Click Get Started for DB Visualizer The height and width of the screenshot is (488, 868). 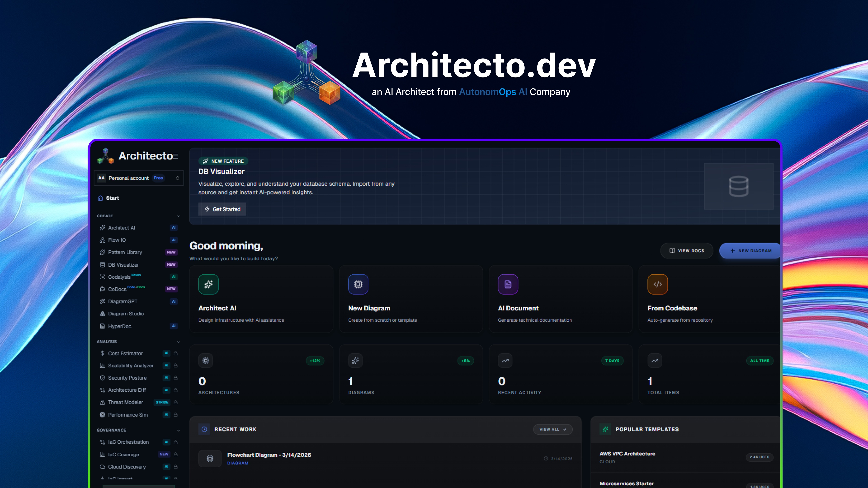click(x=222, y=209)
